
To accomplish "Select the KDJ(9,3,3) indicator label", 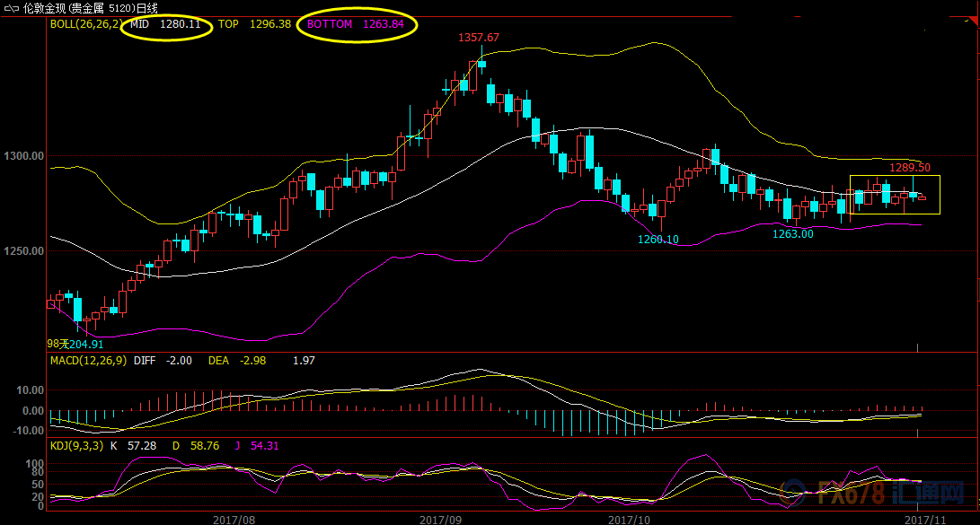I will pos(75,445).
